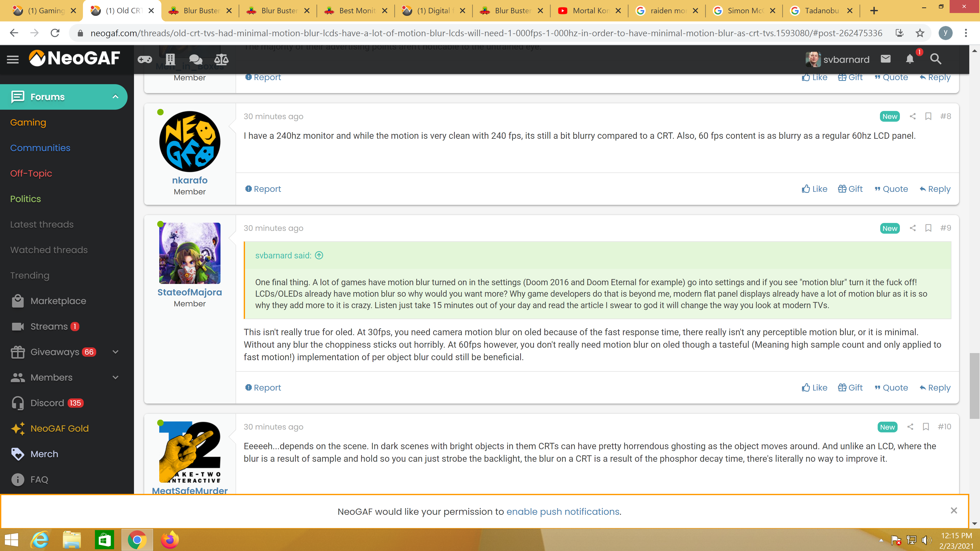Reply to nkarafo's post
This screenshot has height=551, width=980.
pos(935,189)
